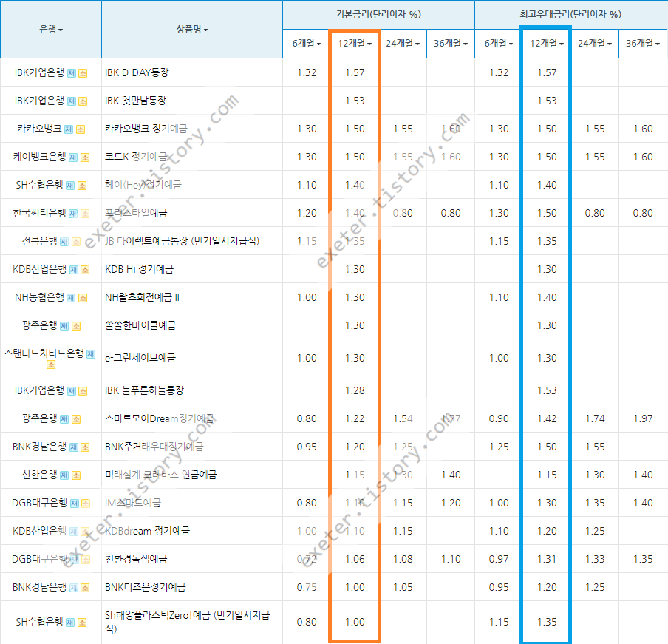Click the 1.33 rate cell

[595, 559]
